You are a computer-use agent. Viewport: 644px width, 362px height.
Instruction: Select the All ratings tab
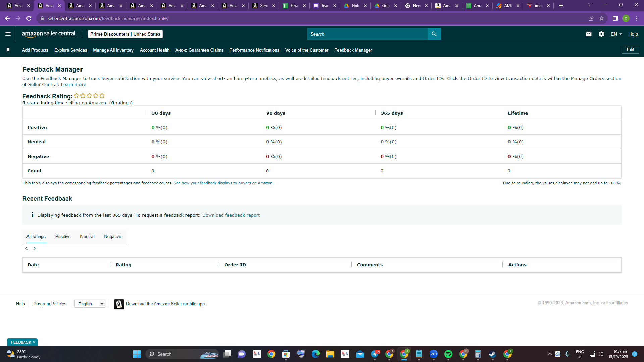click(36, 237)
